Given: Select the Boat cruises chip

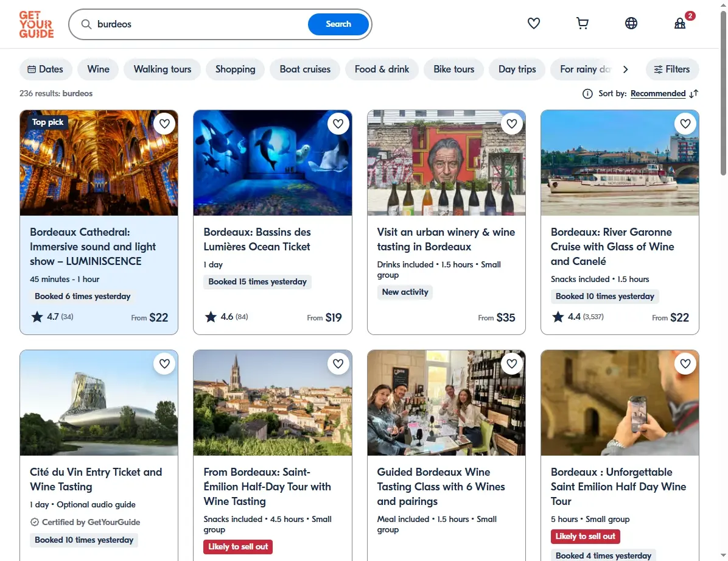Looking at the screenshot, I should coord(305,69).
